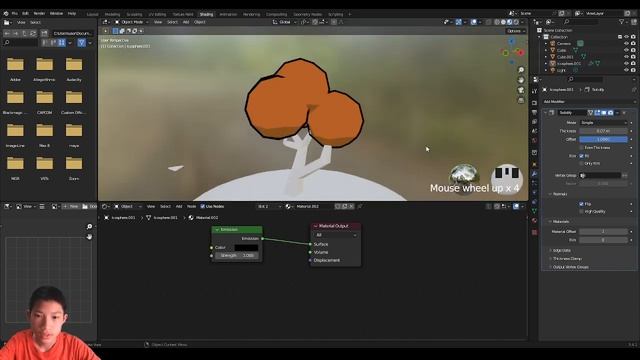Click the file browser back arrow

7,33
